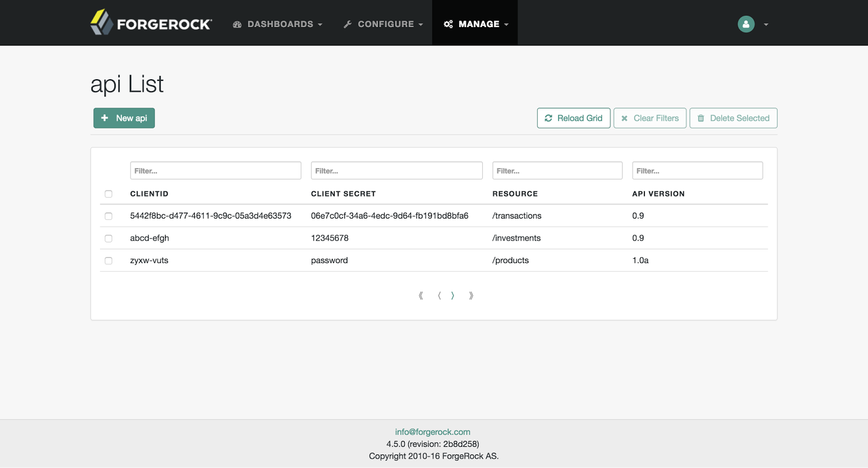Go to previous page of grid
This screenshot has height=468, width=868.
point(439,296)
